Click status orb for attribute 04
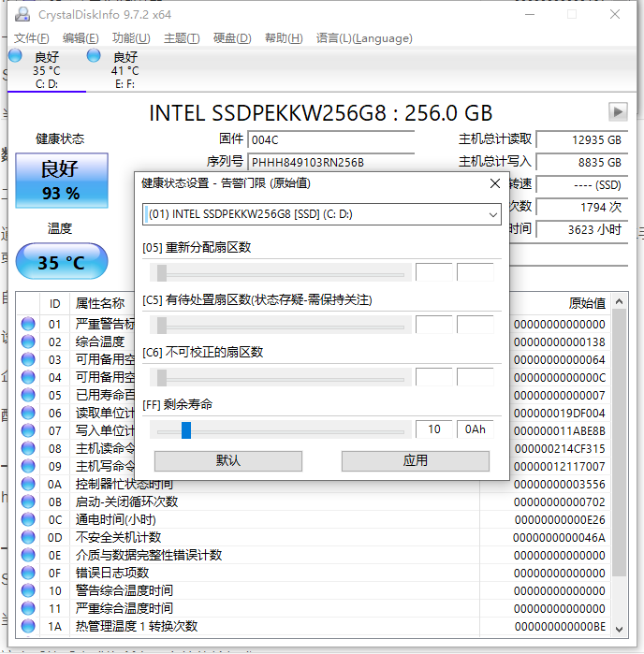Screen dimensions: 644x654 tap(28, 377)
